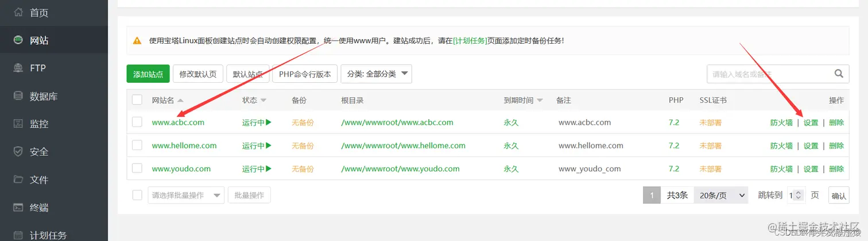Open site www.hellome.com link
The image size is (868, 241).
tap(184, 145)
